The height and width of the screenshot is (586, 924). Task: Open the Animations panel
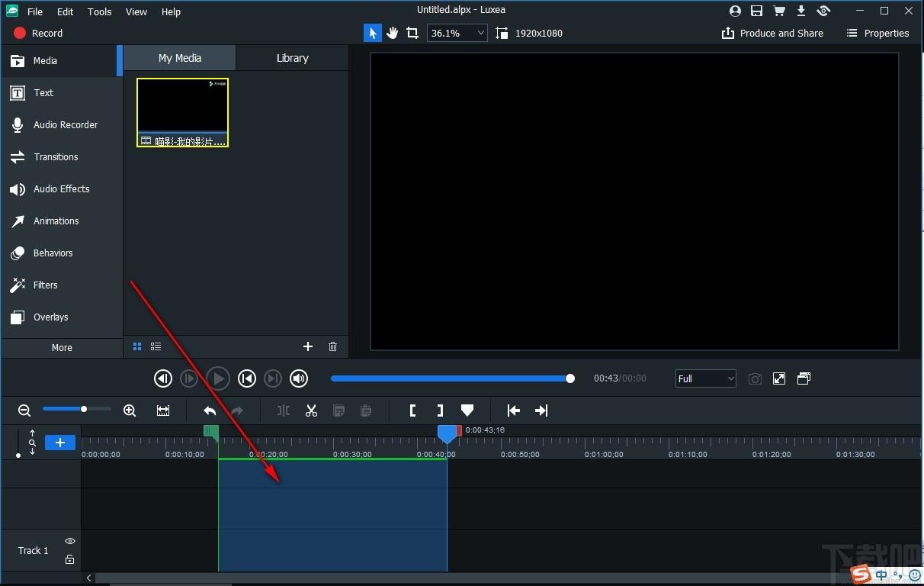pos(61,221)
